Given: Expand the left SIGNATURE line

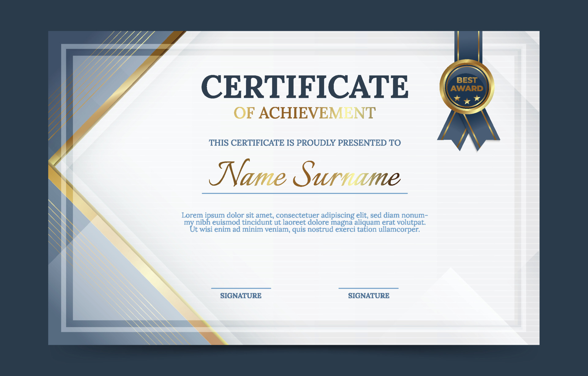Looking at the screenshot, I should (241, 288).
